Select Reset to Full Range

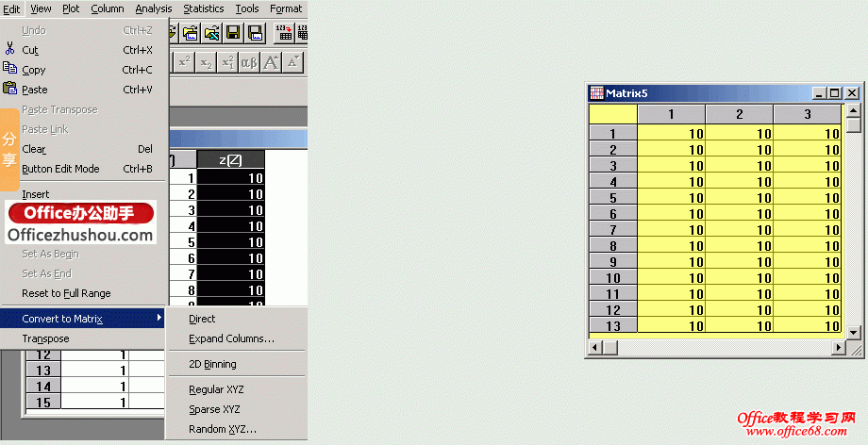[83, 294]
